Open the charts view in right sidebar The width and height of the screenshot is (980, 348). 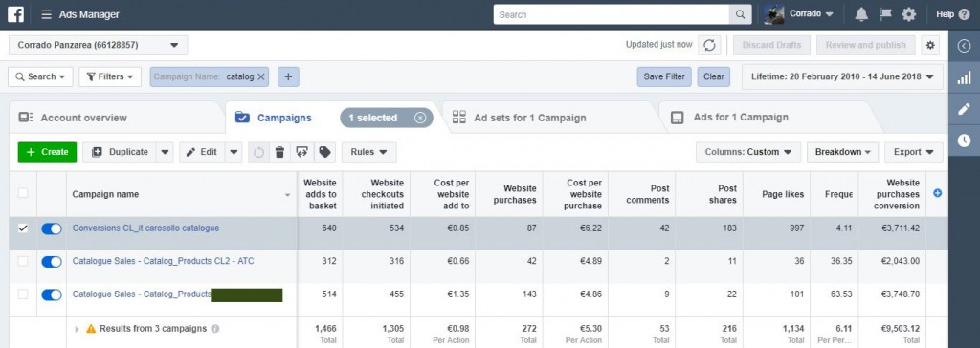click(x=965, y=77)
